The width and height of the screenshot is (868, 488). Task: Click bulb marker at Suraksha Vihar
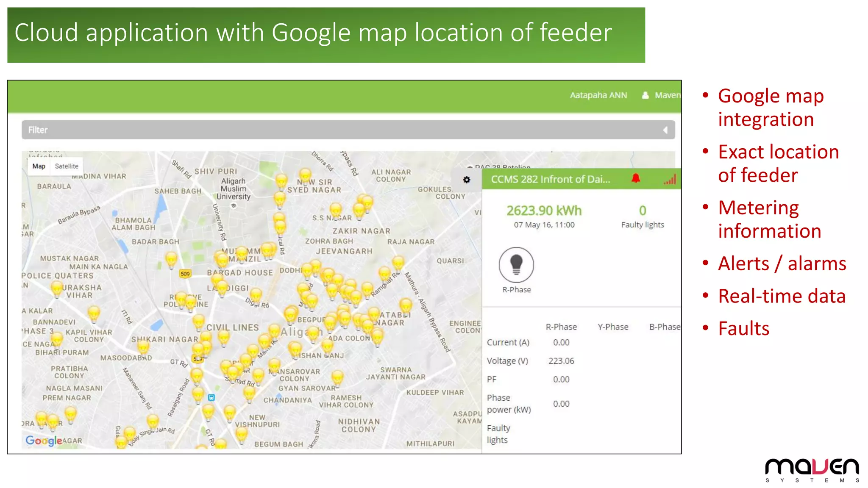pos(57,289)
